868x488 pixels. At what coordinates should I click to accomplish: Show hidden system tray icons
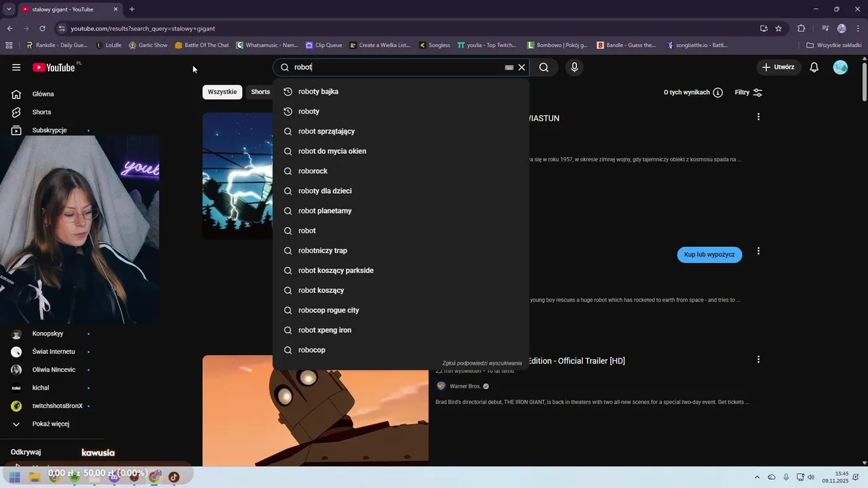click(x=757, y=477)
